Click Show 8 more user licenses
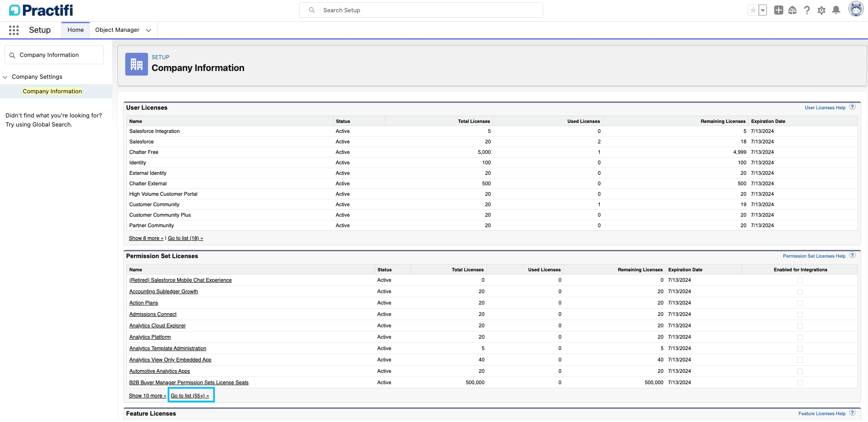This screenshot has height=422, width=868. [x=146, y=238]
